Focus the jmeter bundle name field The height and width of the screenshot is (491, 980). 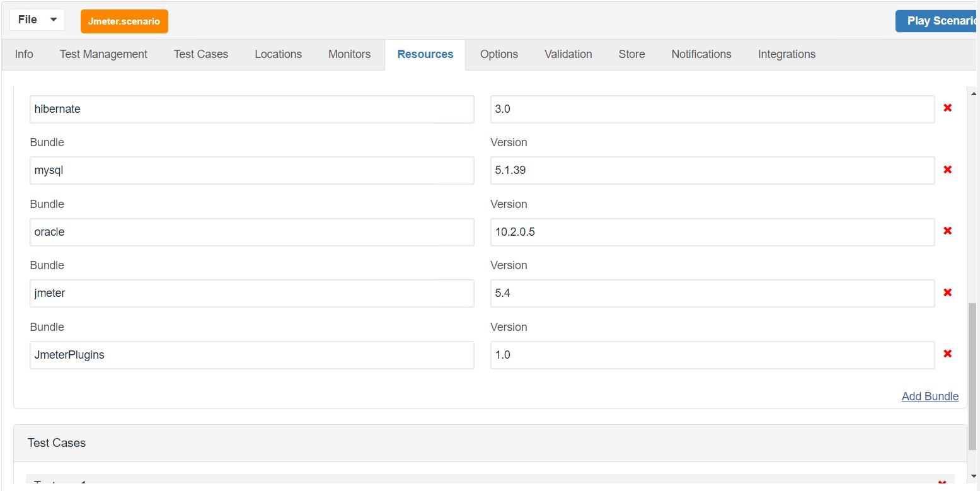(x=252, y=293)
